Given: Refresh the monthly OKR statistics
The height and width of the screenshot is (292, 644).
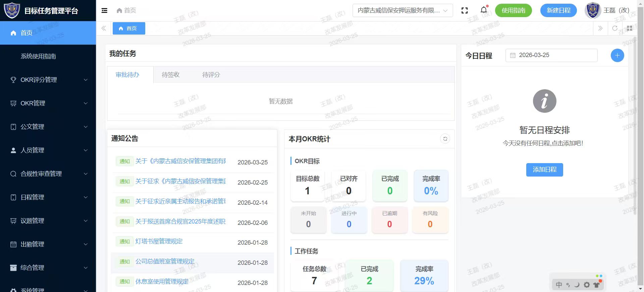Looking at the screenshot, I should point(445,139).
